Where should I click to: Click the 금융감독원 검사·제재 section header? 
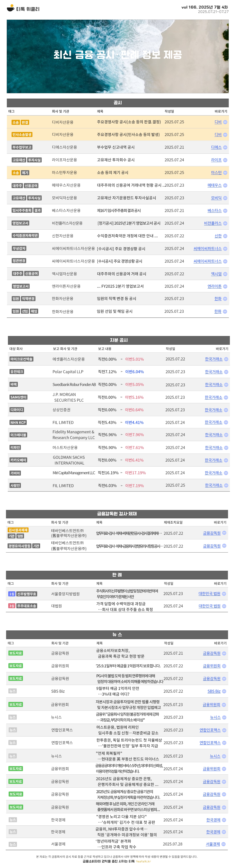point(117,514)
